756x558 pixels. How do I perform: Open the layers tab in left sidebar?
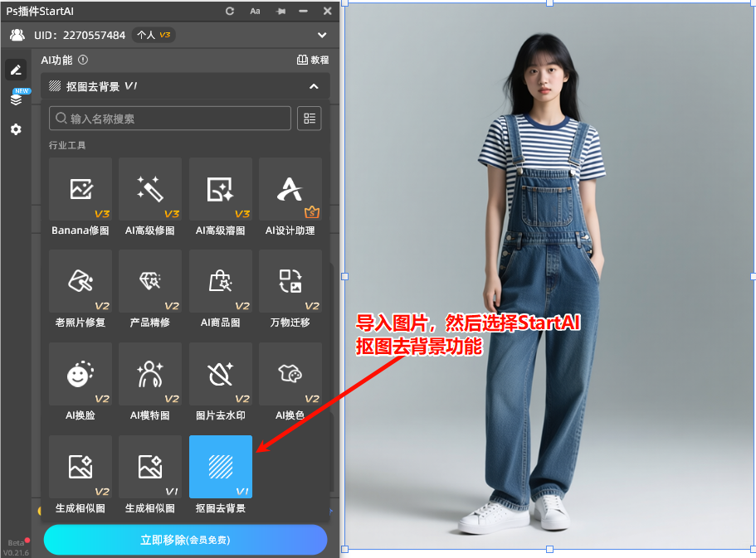(16, 99)
